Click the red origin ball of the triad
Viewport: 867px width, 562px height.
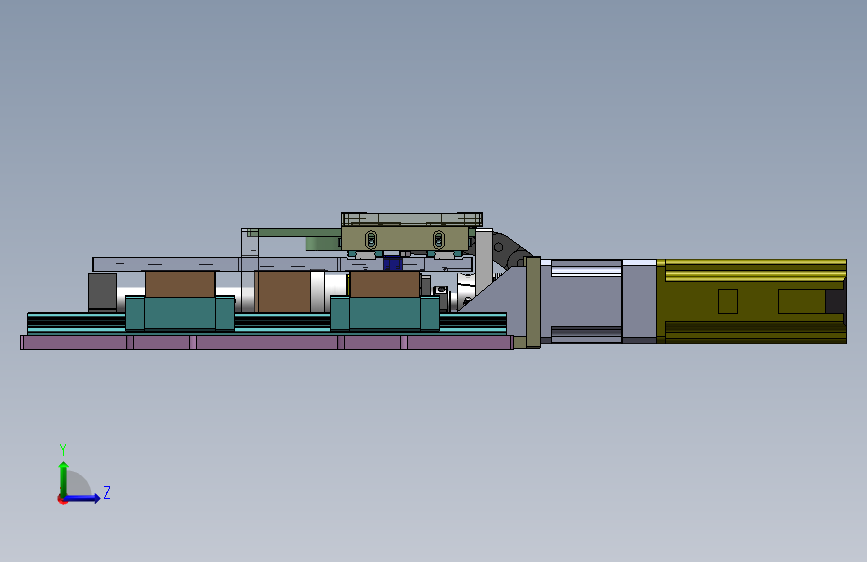[62, 499]
